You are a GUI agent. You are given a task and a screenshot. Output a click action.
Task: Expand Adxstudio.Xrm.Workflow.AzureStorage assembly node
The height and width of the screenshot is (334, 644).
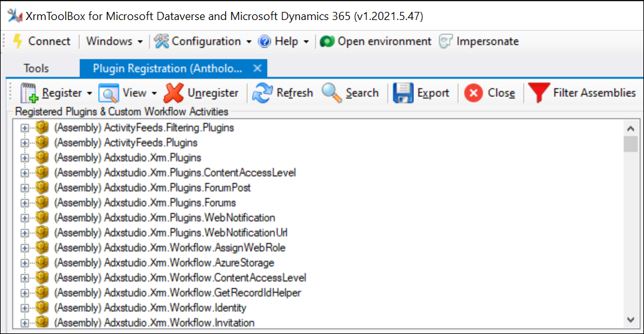click(x=25, y=263)
